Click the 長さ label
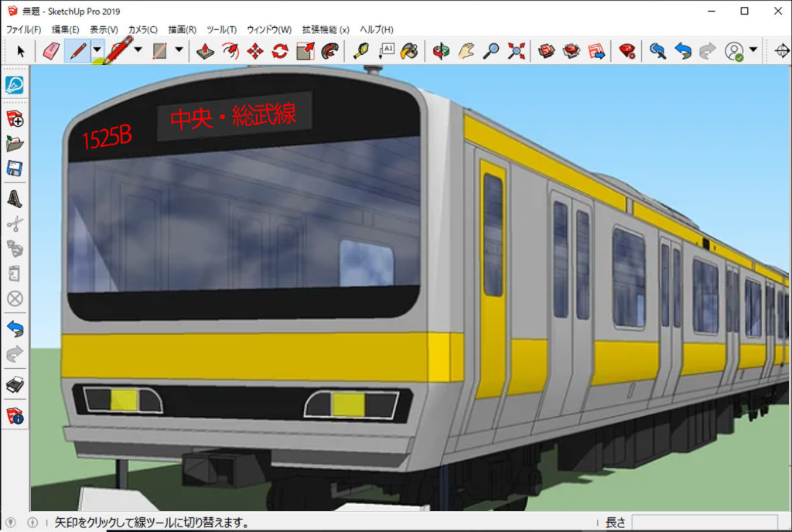Image resolution: width=792 pixels, height=532 pixels. [x=615, y=523]
